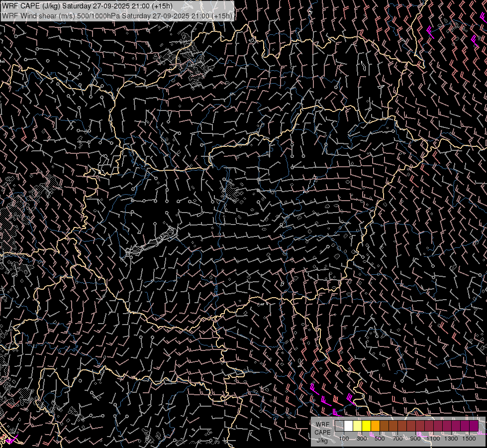Select the pale yellow CAPE legend swatch
Screen dimensions: 487x448
[x=358, y=426]
